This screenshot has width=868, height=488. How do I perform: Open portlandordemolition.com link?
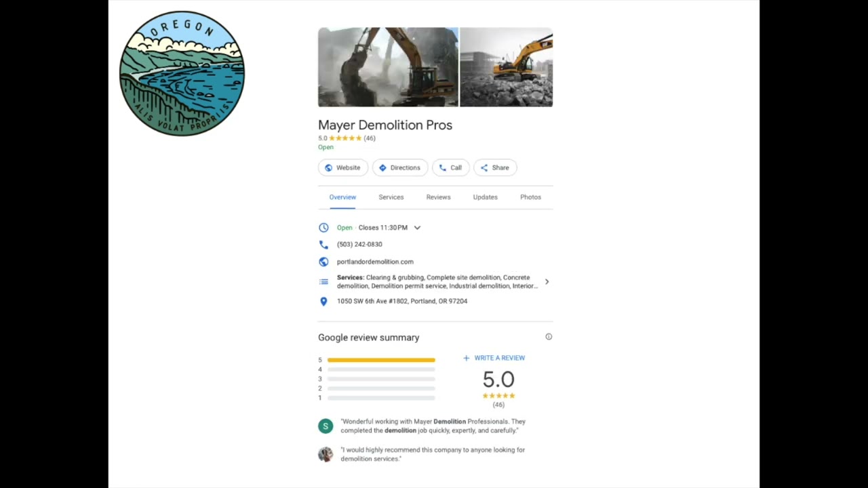click(x=375, y=262)
